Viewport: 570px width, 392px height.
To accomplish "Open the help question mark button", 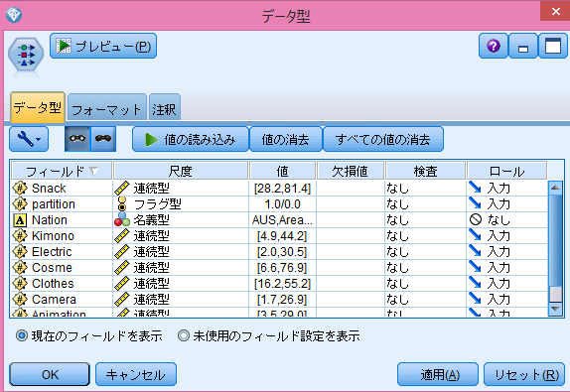I will [494, 46].
